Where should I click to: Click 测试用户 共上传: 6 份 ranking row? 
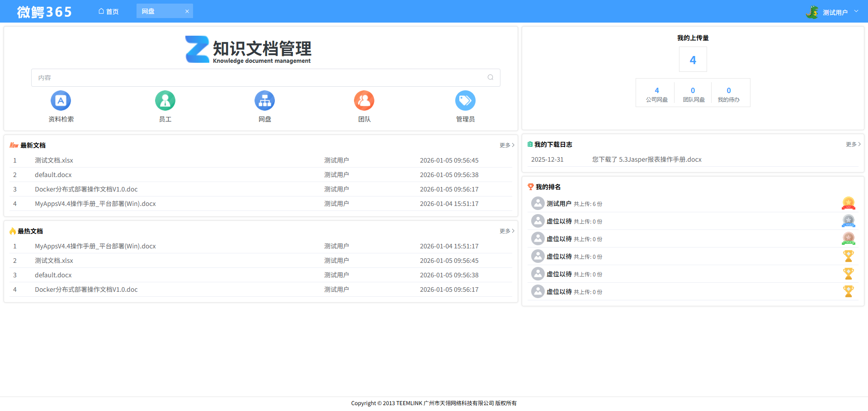click(692, 204)
